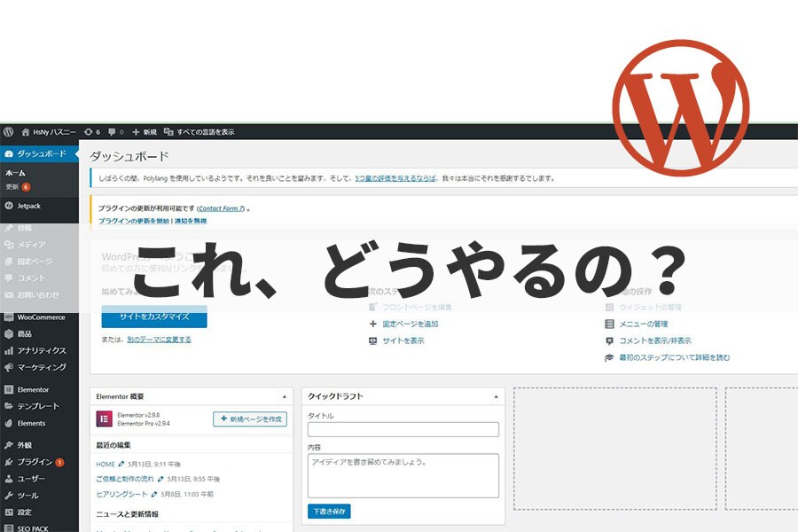Read 最初のステップについて詳細を読む link
Viewport: 798px width, 532px height.
pos(675,357)
